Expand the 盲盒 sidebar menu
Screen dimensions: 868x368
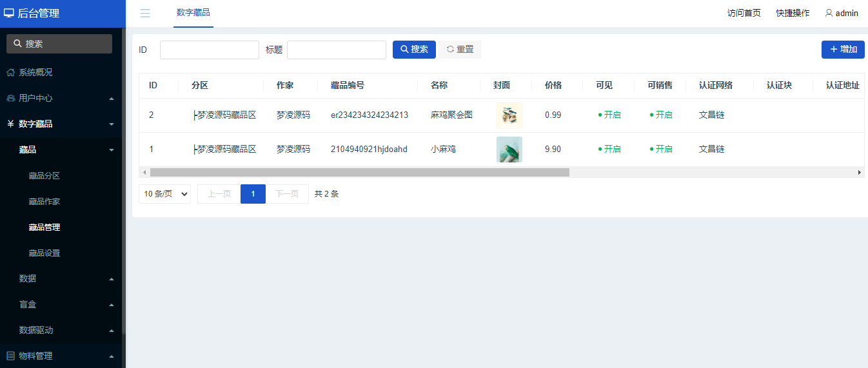[x=64, y=304]
